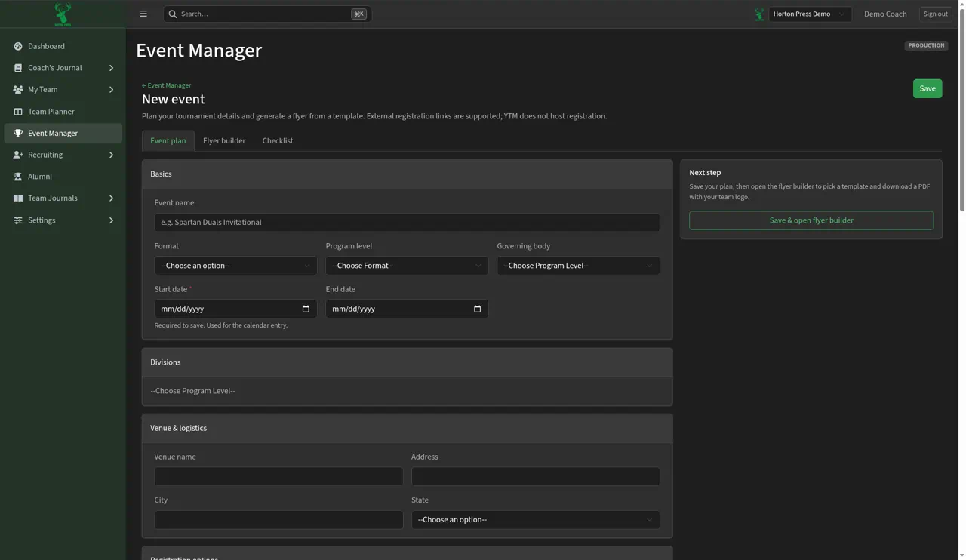Open the Program level dropdown
Viewport: 966px width, 560px height.
[407, 266]
